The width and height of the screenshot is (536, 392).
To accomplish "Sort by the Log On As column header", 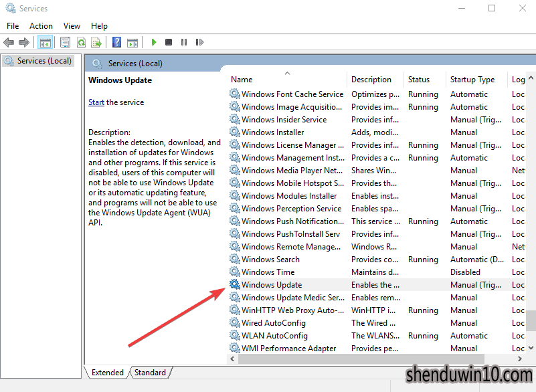I will (517, 80).
